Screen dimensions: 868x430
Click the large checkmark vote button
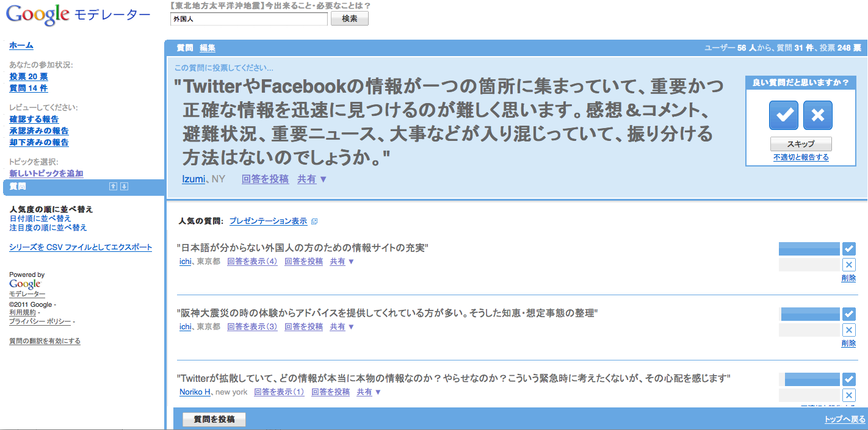[783, 115]
